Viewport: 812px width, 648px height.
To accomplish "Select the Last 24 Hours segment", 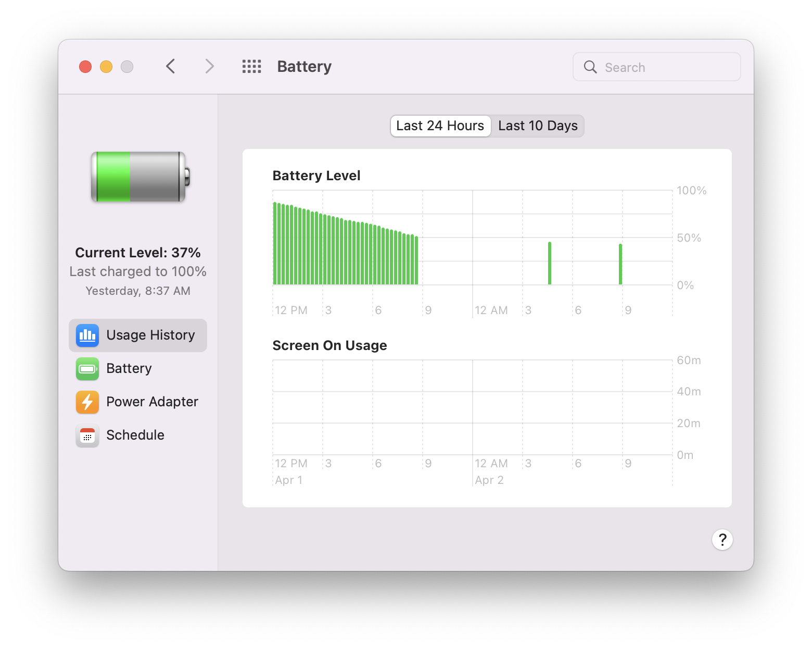I will pyautogui.click(x=440, y=126).
